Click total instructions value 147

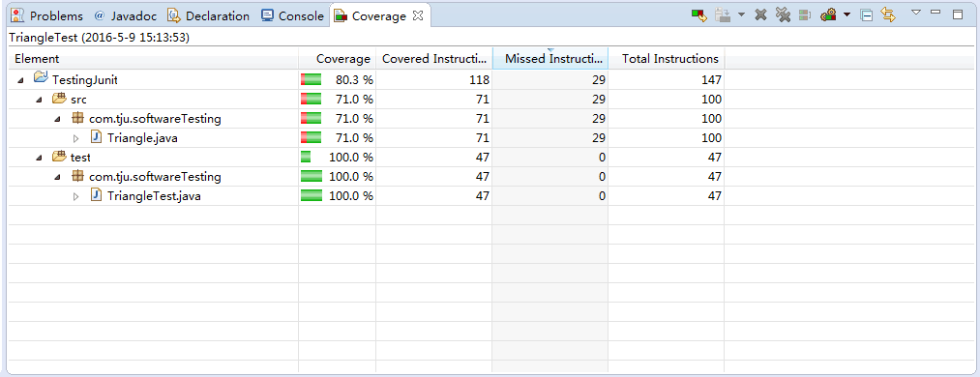pos(711,80)
